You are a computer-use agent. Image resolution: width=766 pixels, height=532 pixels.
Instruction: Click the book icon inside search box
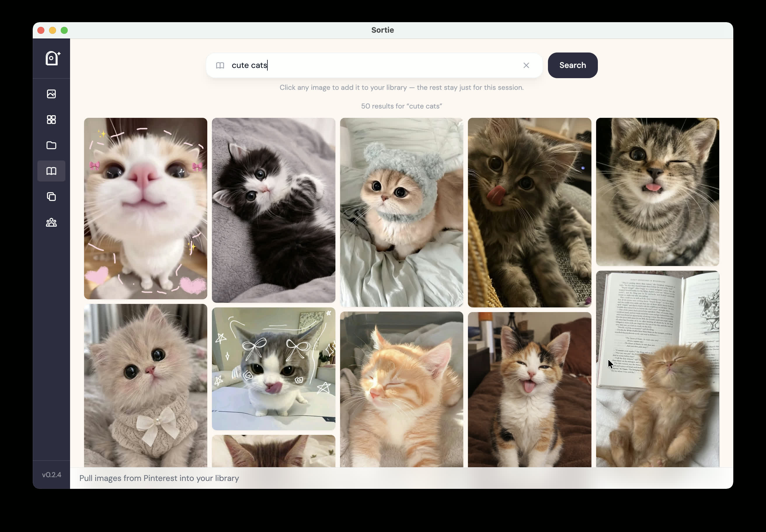click(x=220, y=65)
